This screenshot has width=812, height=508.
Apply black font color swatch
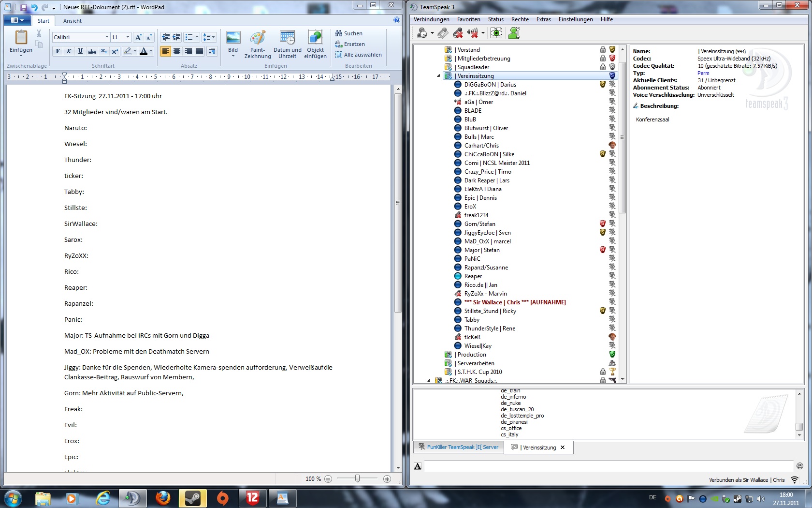click(144, 51)
